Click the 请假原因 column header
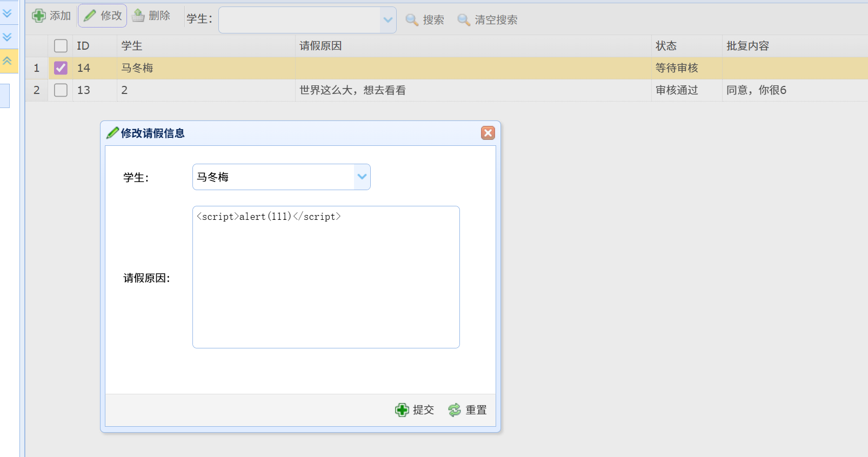 (321, 46)
